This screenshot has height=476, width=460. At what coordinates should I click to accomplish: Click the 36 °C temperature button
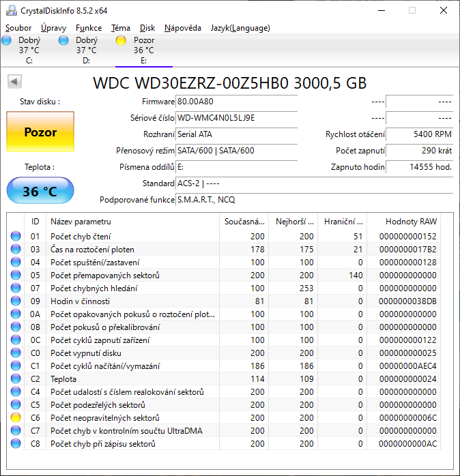(40, 191)
